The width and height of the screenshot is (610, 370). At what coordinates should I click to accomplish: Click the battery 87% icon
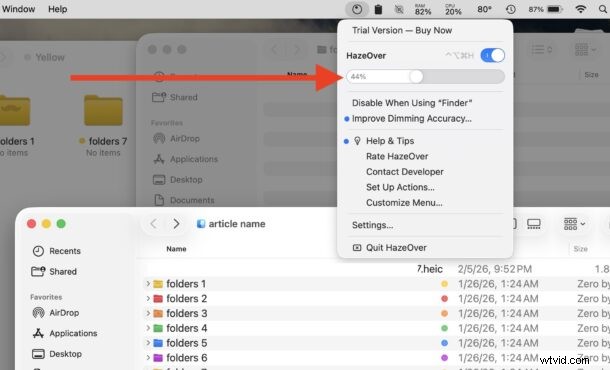point(545,9)
